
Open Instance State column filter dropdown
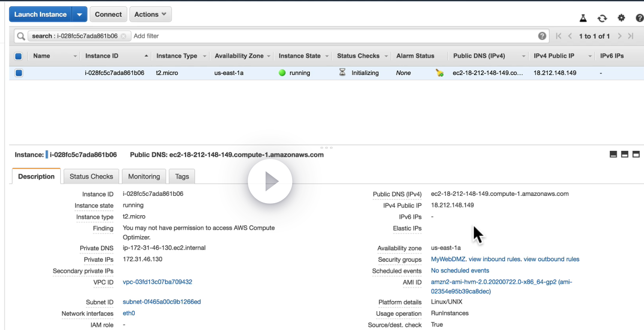[327, 56]
